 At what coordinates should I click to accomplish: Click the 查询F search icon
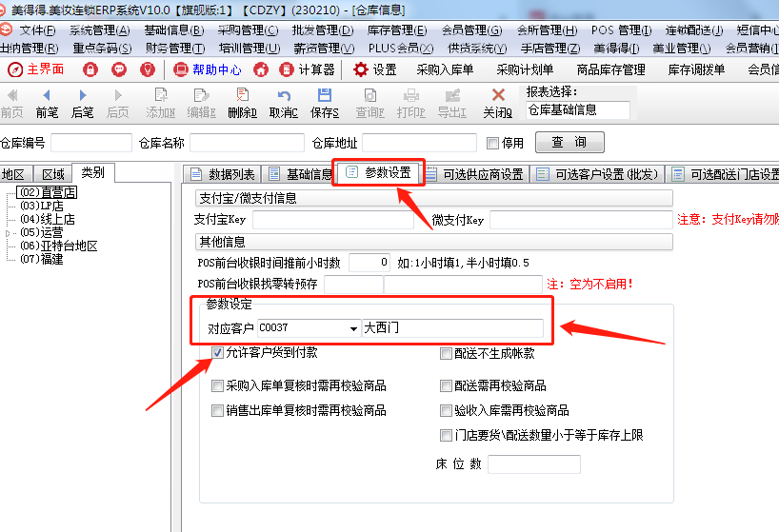tap(370, 95)
